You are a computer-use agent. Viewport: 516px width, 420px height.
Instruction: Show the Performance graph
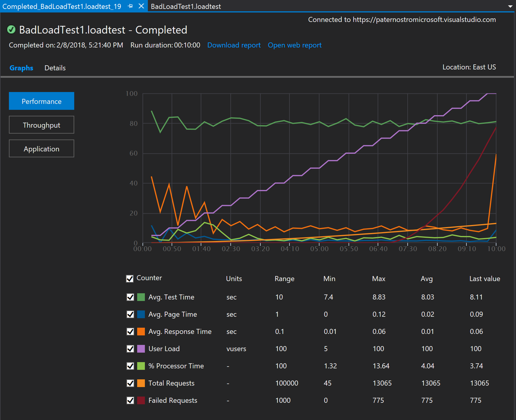[42, 101]
